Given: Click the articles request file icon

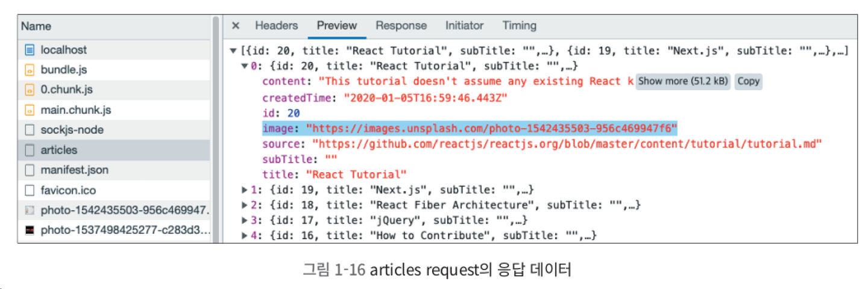Looking at the screenshot, I should (30, 150).
